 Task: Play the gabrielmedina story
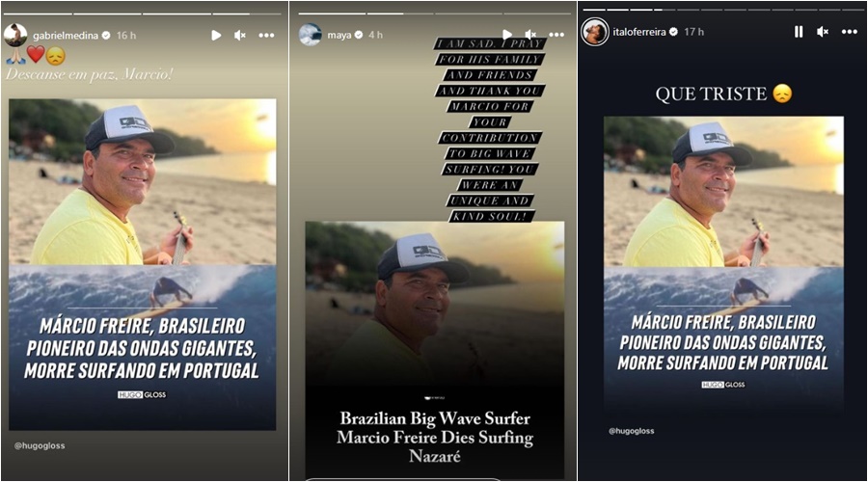click(x=216, y=36)
